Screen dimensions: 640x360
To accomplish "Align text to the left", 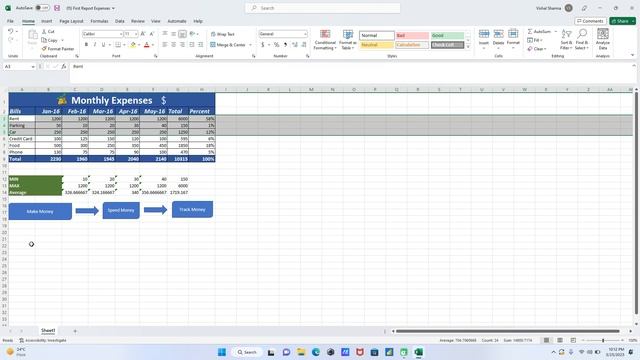I will [x=165, y=44].
